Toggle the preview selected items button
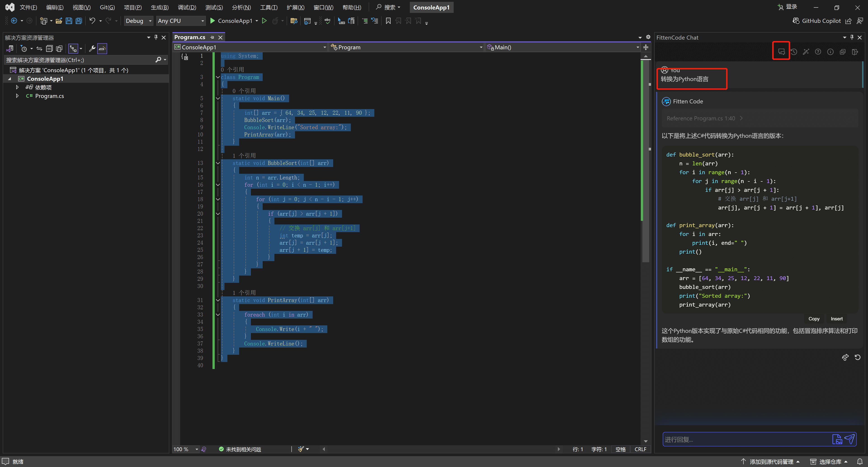 (x=102, y=49)
